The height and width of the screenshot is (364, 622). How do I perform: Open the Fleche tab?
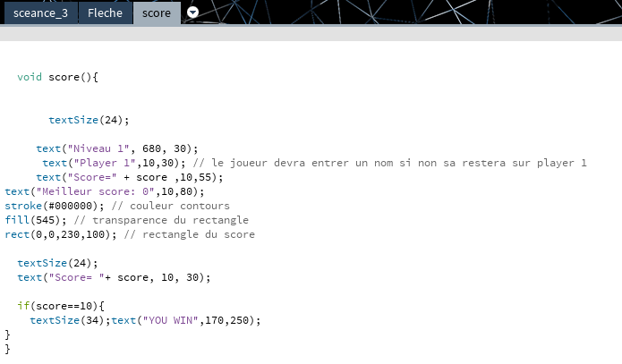coord(105,13)
